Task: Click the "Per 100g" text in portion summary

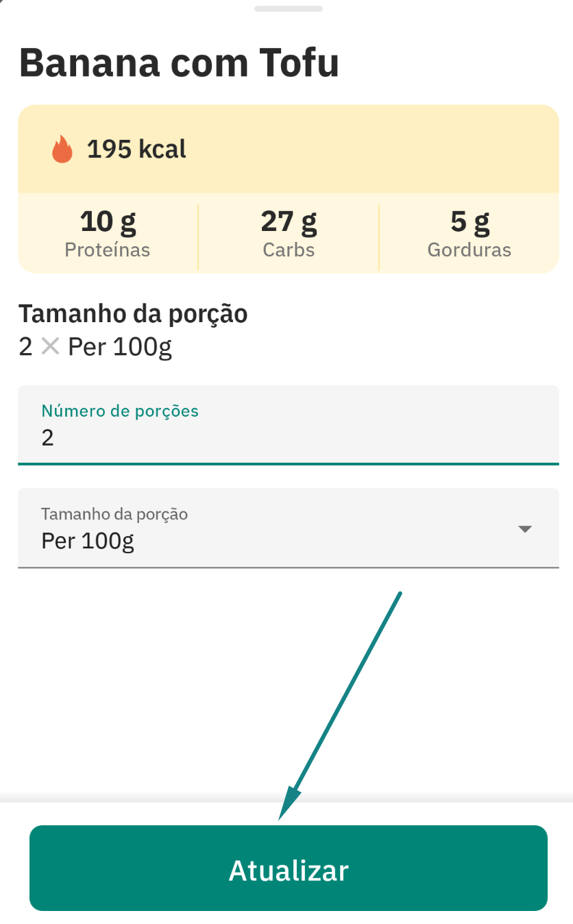Action: pyautogui.click(x=120, y=347)
